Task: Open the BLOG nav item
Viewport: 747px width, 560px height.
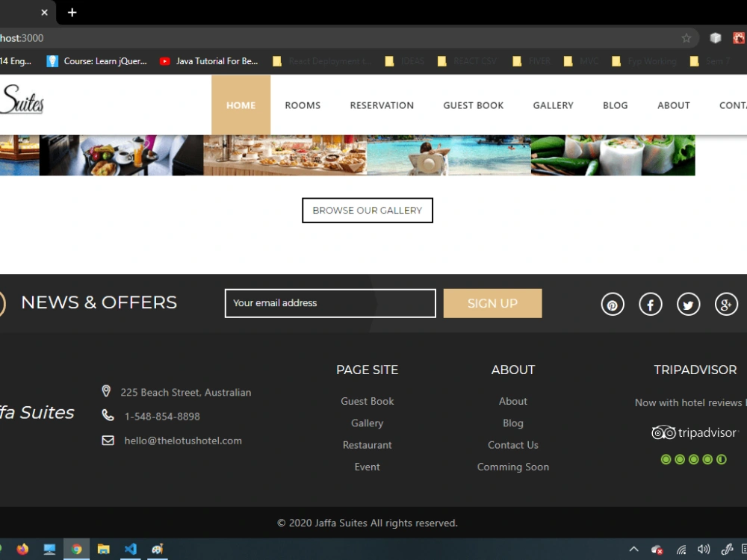Action: [x=615, y=105]
